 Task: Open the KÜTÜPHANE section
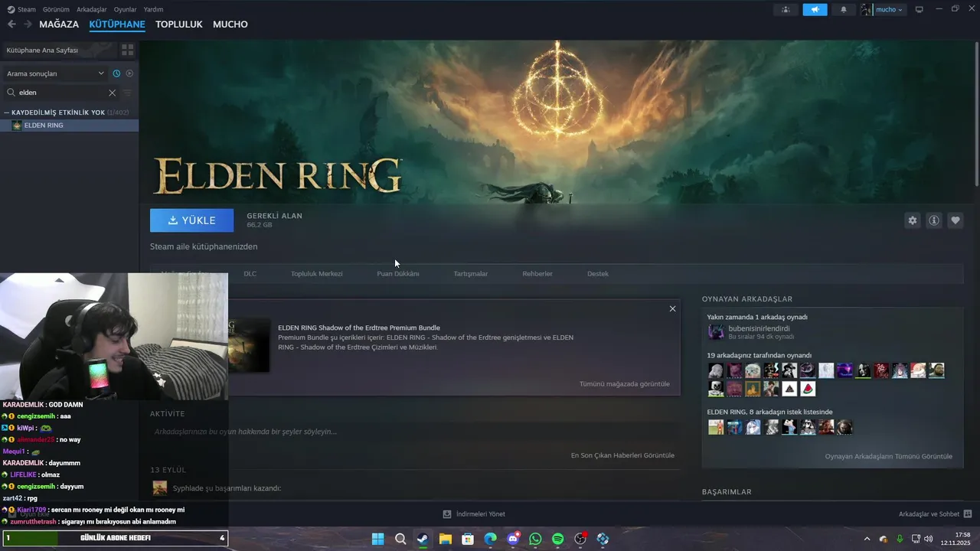point(117,24)
